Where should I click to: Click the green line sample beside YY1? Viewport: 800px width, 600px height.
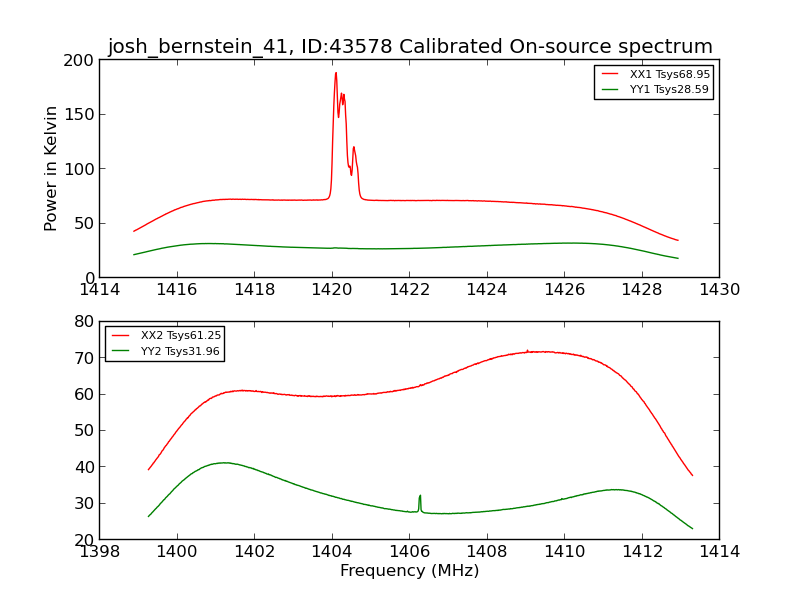pos(611,90)
